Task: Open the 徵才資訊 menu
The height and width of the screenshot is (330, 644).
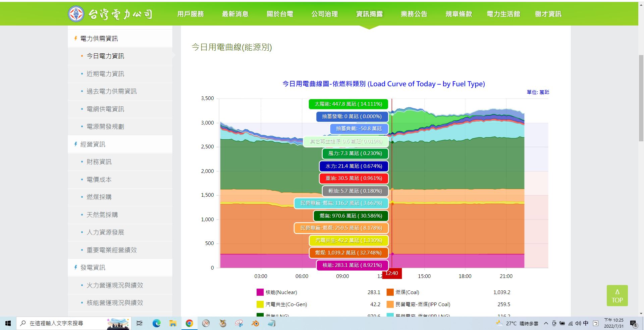Action: pyautogui.click(x=548, y=14)
